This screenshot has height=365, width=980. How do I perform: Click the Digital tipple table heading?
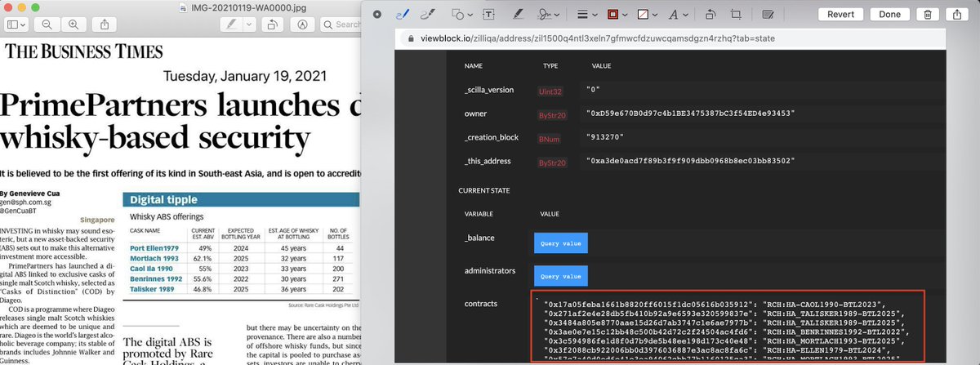point(163,199)
